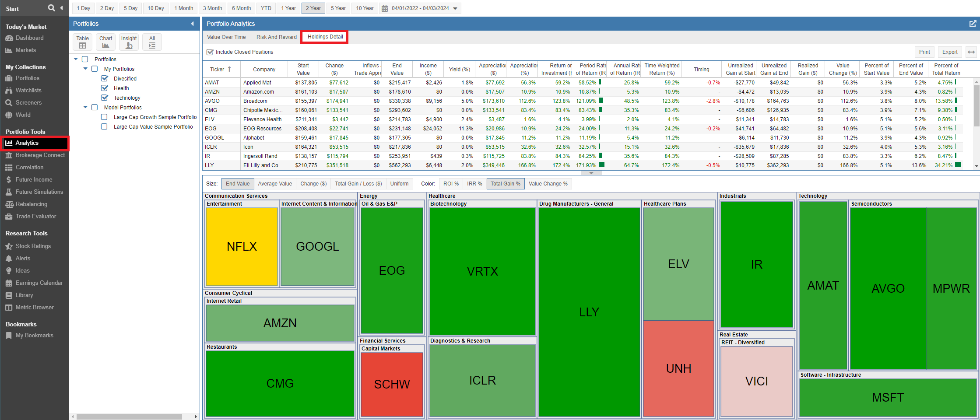Toggle table width with the double-arrow button
Viewport: 980px width, 420px height.
click(971, 52)
